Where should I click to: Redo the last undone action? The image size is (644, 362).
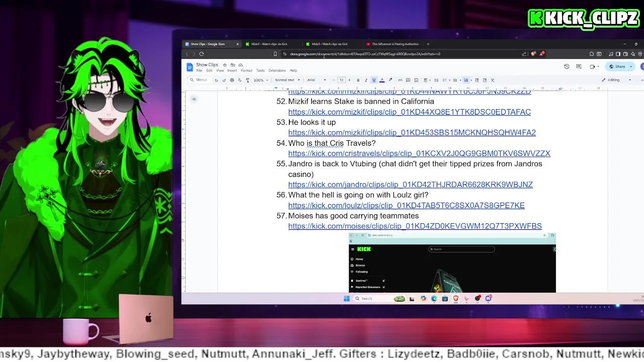coord(224,80)
